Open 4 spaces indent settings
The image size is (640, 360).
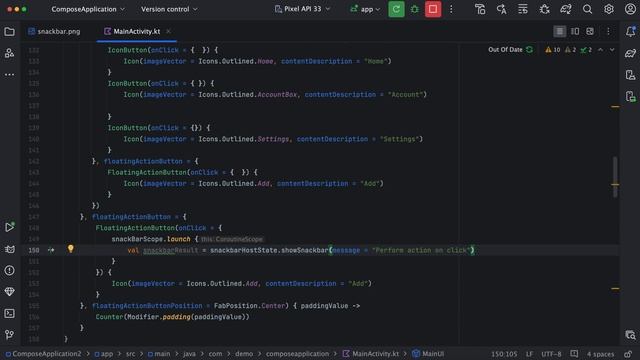600,354
